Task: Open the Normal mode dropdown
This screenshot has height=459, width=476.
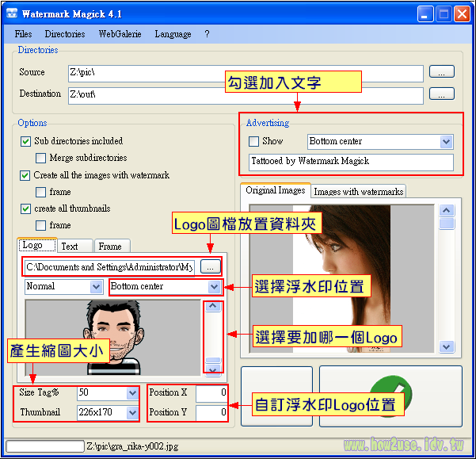Action: [x=64, y=286]
